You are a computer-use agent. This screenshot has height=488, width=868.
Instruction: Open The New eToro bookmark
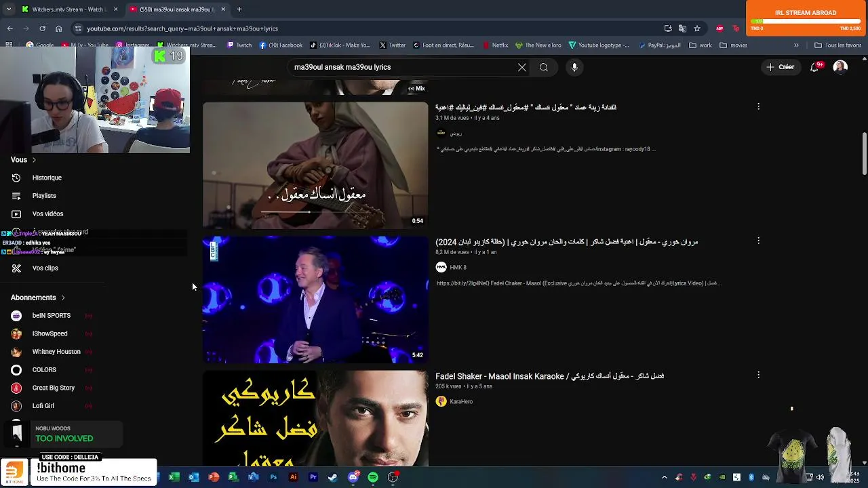pyautogui.click(x=538, y=45)
